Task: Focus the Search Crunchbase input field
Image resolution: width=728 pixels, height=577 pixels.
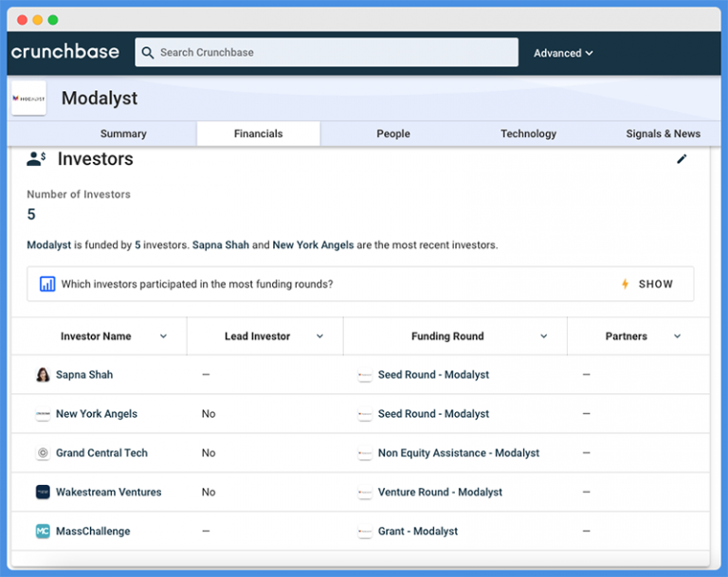Action: click(326, 52)
